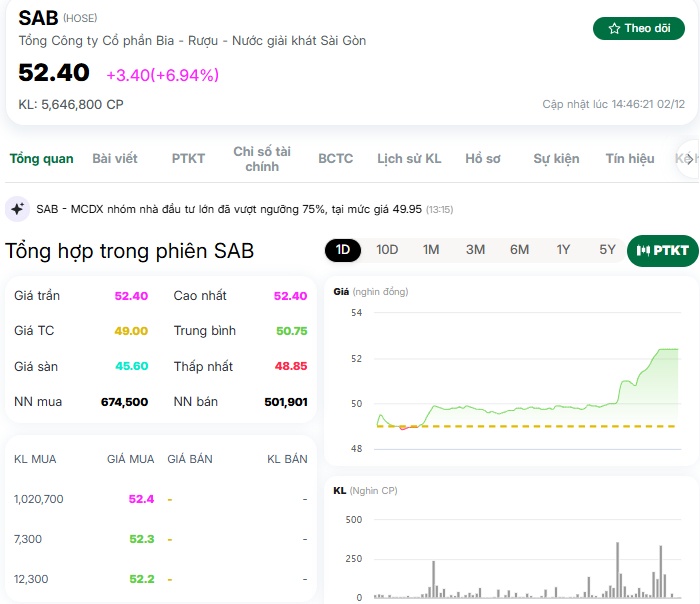This screenshot has height=604, width=700.
Task: Click the Thấp nhất value 48.85
Action: [x=291, y=366]
